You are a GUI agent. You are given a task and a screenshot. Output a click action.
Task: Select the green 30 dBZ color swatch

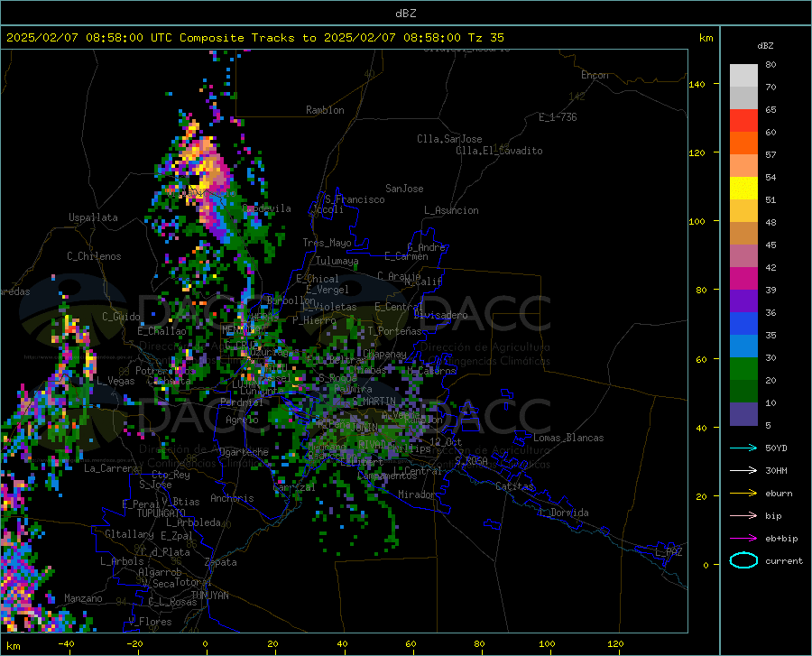point(743,369)
